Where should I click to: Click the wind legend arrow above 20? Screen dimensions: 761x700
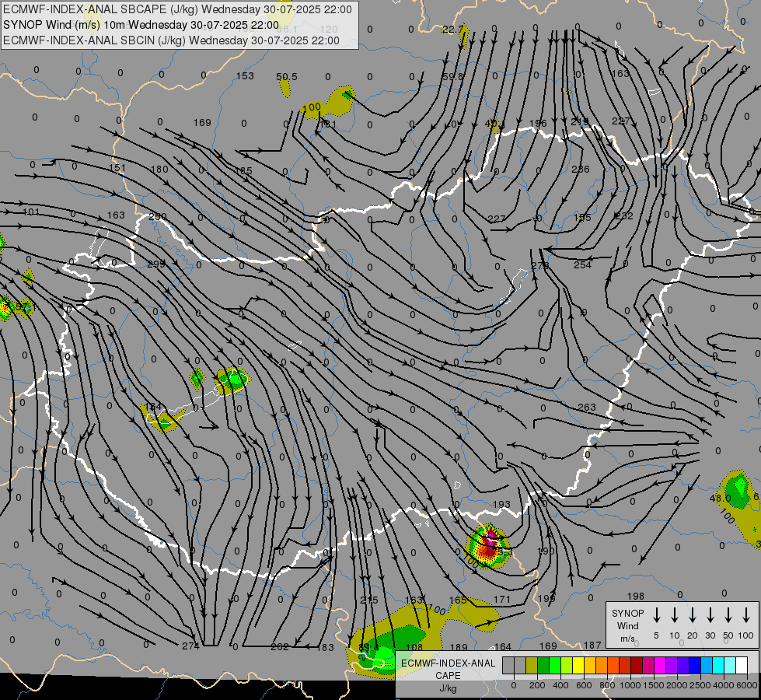pos(693,615)
